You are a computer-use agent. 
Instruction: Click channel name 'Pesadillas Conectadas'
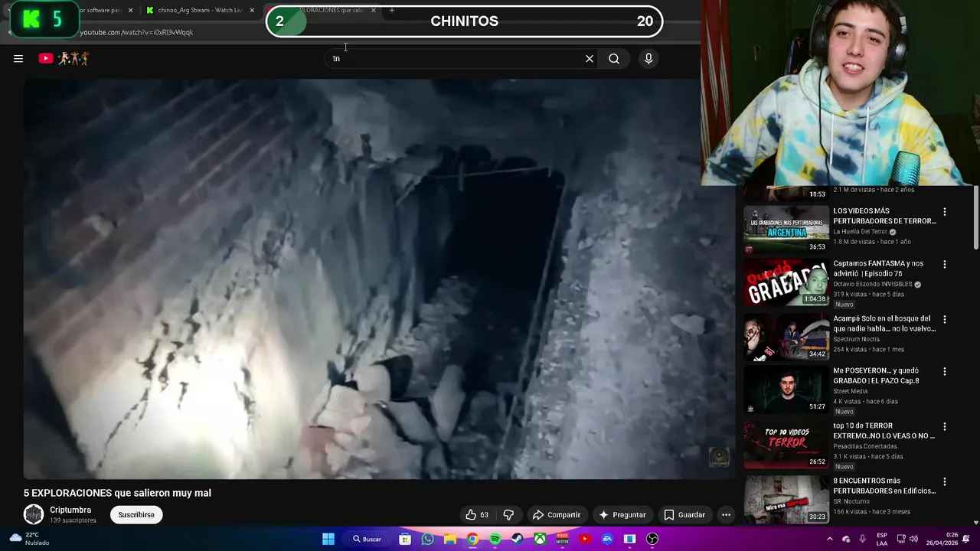point(865,446)
